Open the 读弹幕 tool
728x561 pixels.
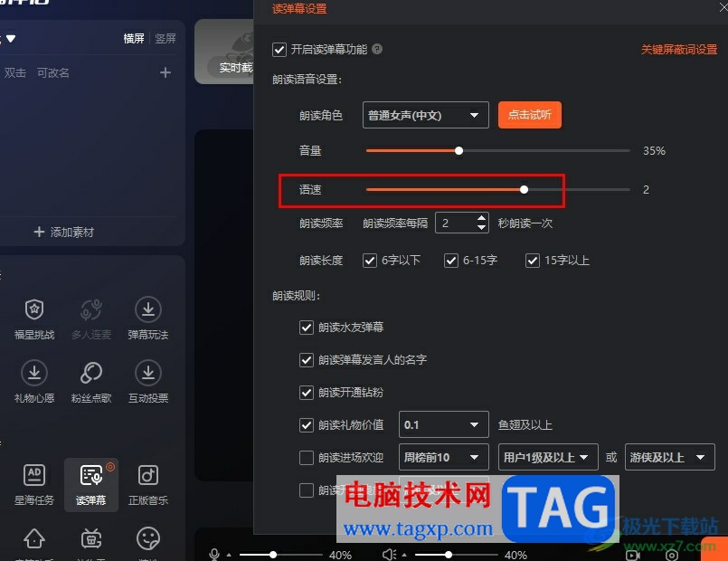[x=91, y=485]
